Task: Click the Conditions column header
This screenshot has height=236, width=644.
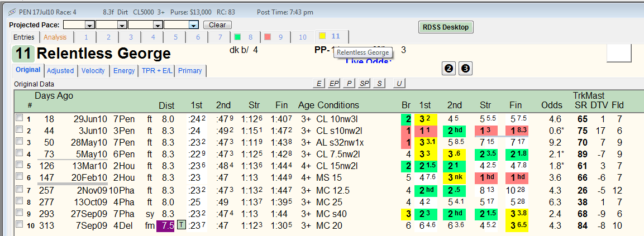Action: [338, 105]
